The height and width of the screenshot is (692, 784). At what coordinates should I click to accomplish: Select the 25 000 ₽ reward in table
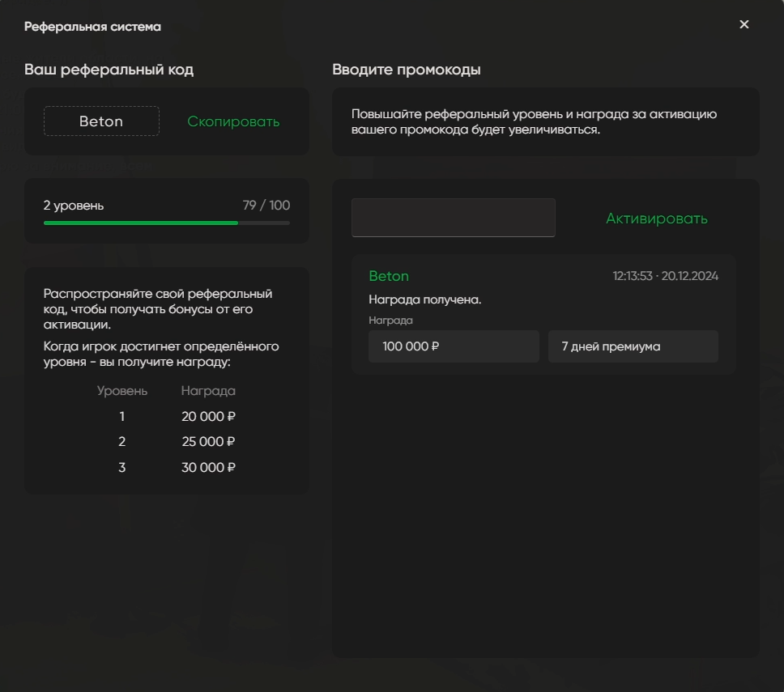click(x=208, y=442)
